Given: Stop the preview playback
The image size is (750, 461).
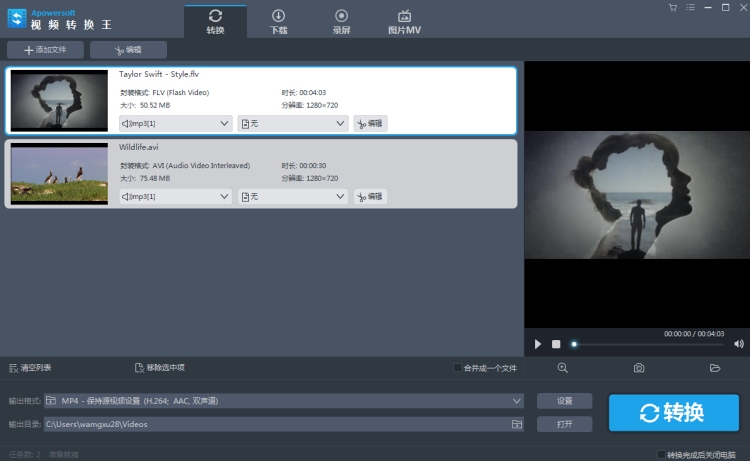Looking at the screenshot, I should pyautogui.click(x=556, y=344).
